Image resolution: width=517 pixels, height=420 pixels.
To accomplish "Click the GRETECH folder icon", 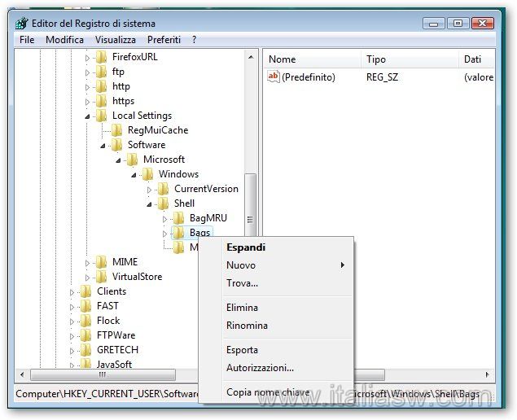I will click(x=85, y=350).
